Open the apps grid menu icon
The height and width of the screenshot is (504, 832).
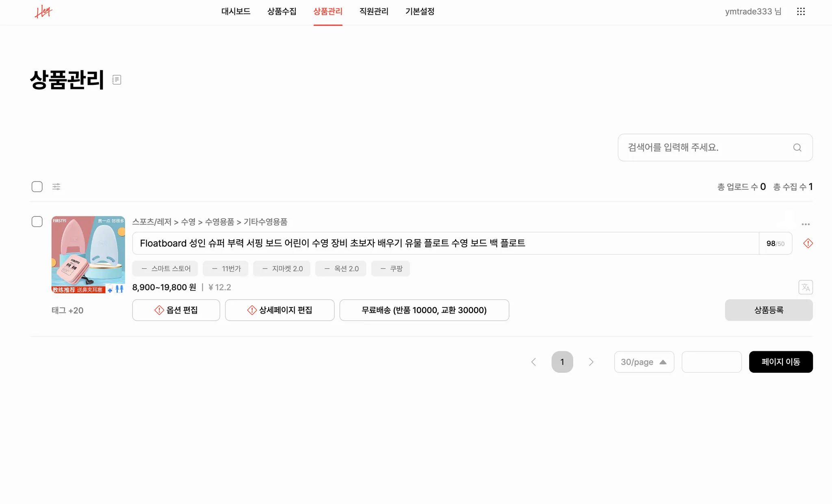point(801,11)
